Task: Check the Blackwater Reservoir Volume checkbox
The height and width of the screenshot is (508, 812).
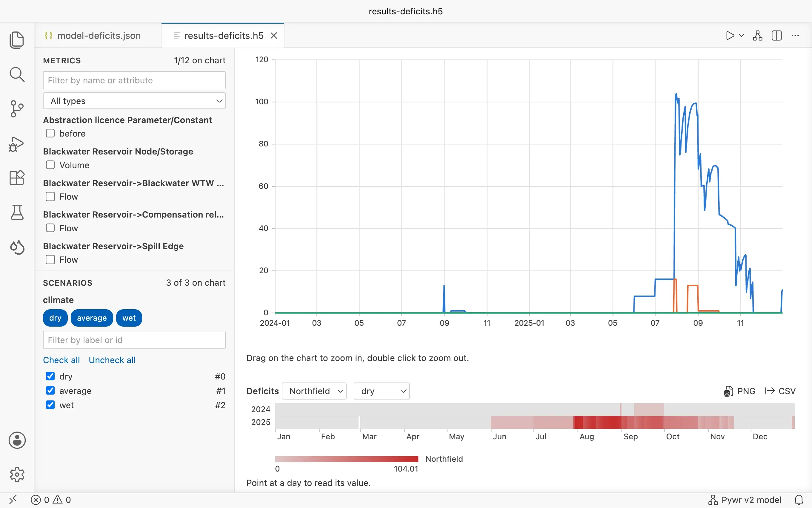Action: [x=50, y=165]
